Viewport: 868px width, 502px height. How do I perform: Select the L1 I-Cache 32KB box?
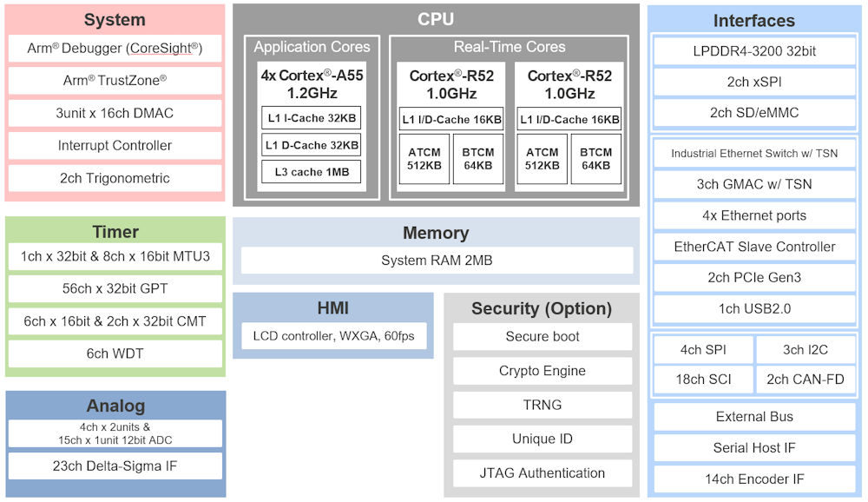312,119
